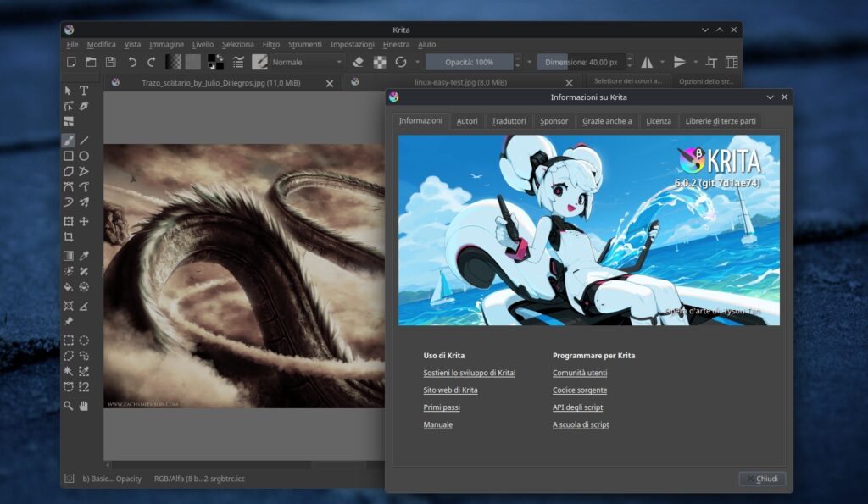This screenshot has height=504, width=868.
Task: Open the Livello menu
Action: [x=203, y=44]
